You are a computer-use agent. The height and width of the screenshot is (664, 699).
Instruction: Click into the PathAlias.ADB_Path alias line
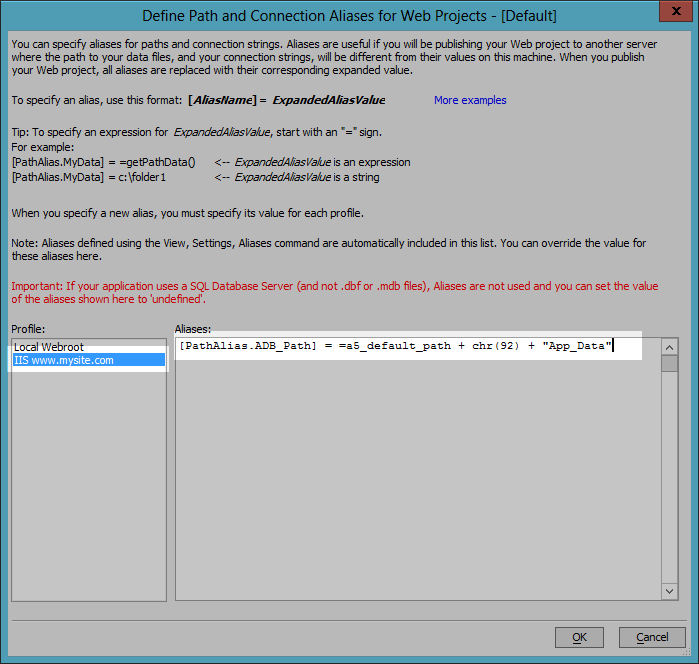click(396, 346)
